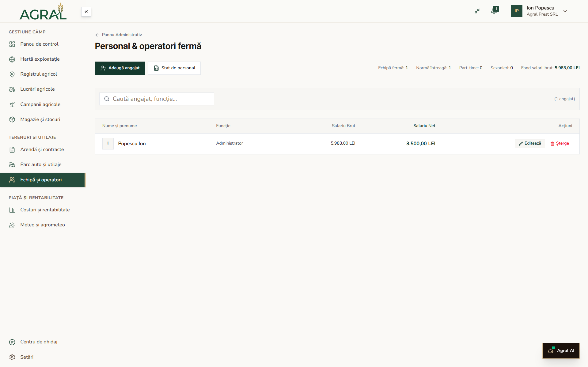Click the Panou de control grid icon
The image size is (588, 367).
pos(12,44)
